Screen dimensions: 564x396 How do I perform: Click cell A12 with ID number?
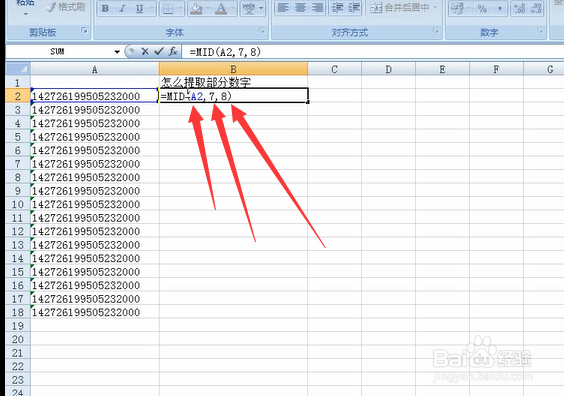pyautogui.click(x=95, y=231)
